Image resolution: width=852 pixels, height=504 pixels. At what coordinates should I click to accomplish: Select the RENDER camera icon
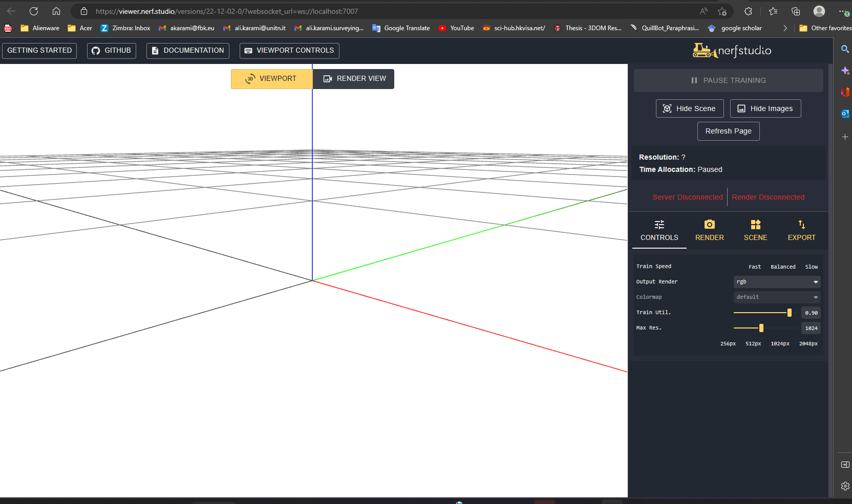pyautogui.click(x=709, y=224)
